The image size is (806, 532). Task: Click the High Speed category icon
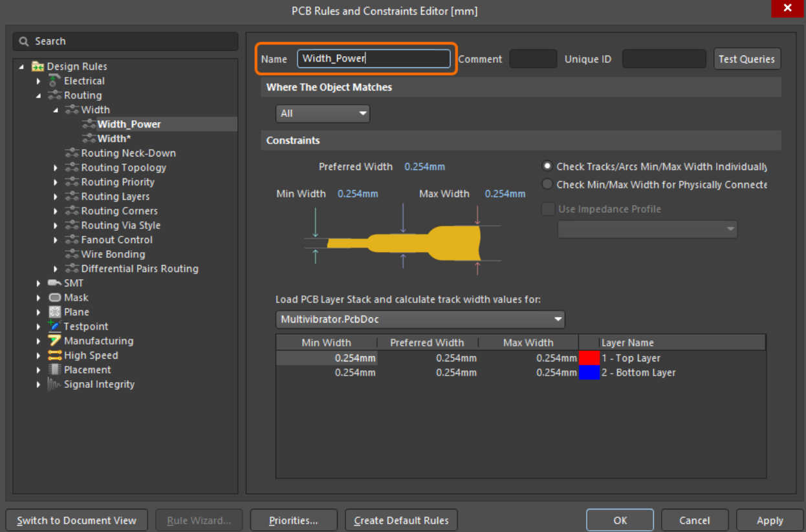tap(55, 356)
